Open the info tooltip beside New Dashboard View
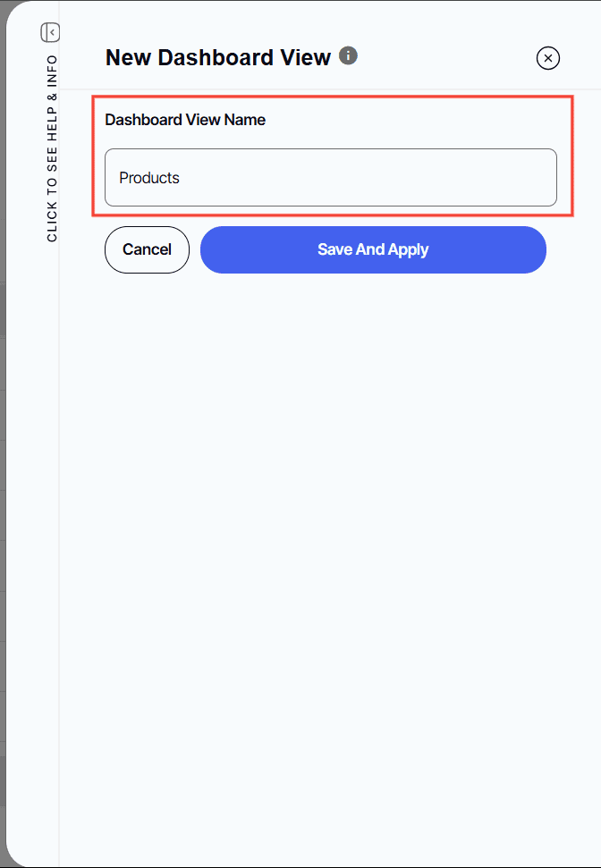Image resolution: width=601 pixels, height=868 pixels. coord(349,56)
